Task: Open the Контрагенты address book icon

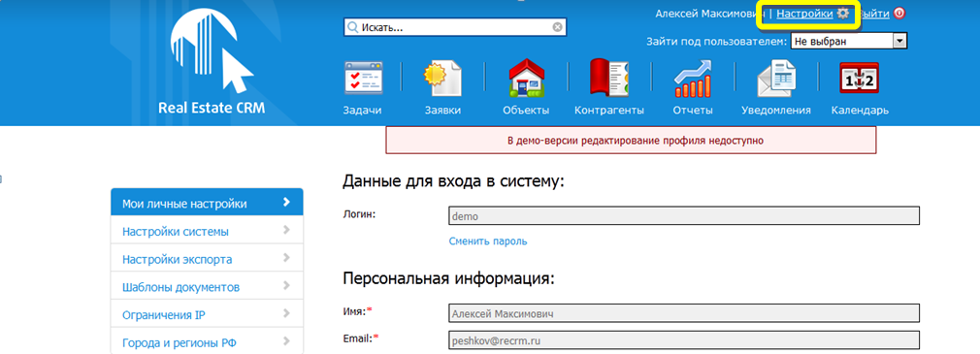Action: [x=609, y=78]
